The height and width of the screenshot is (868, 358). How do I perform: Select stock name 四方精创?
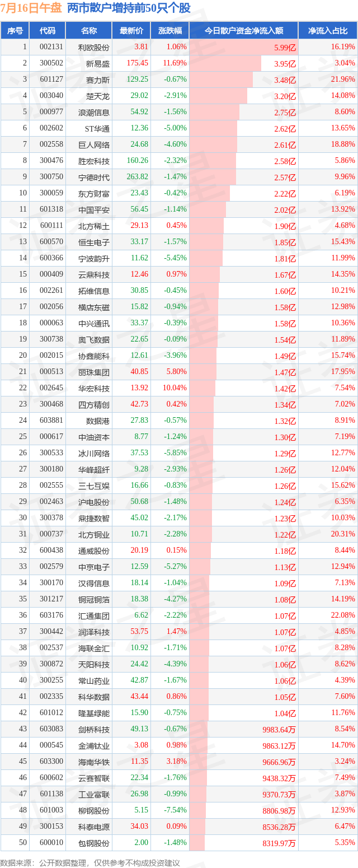pyautogui.click(x=94, y=405)
